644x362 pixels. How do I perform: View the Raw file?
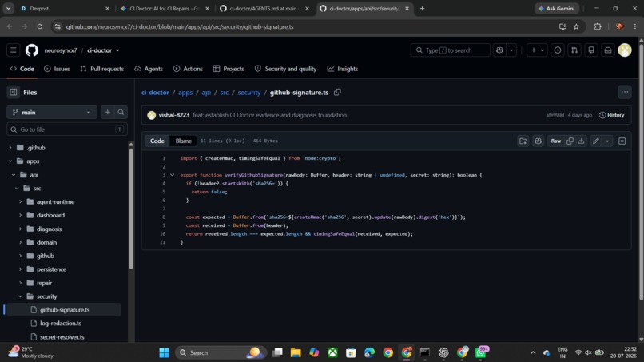(x=555, y=141)
